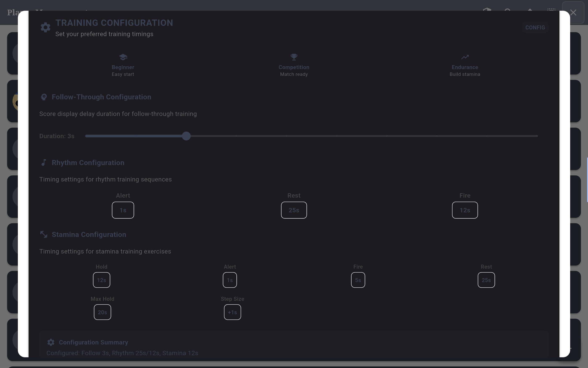Click the follow-through Duration slider handle
588x368 pixels.
(x=186, y=136)
